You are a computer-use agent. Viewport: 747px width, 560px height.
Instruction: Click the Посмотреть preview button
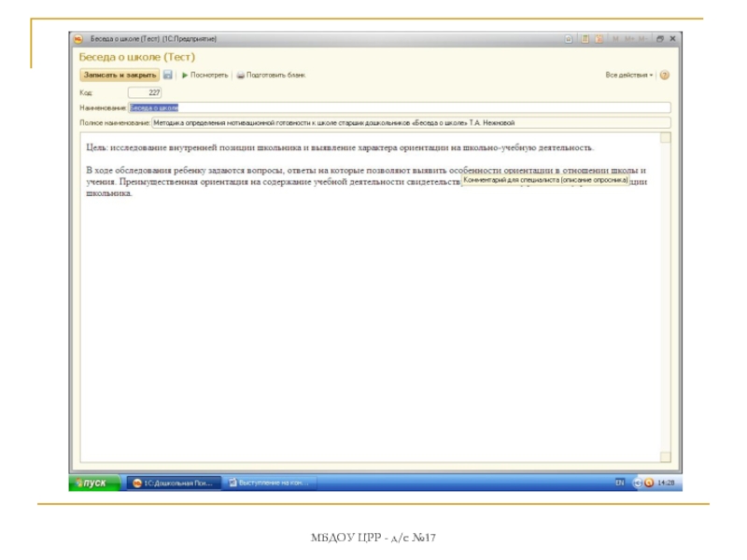pyautogui.click(x=204, y=76)
